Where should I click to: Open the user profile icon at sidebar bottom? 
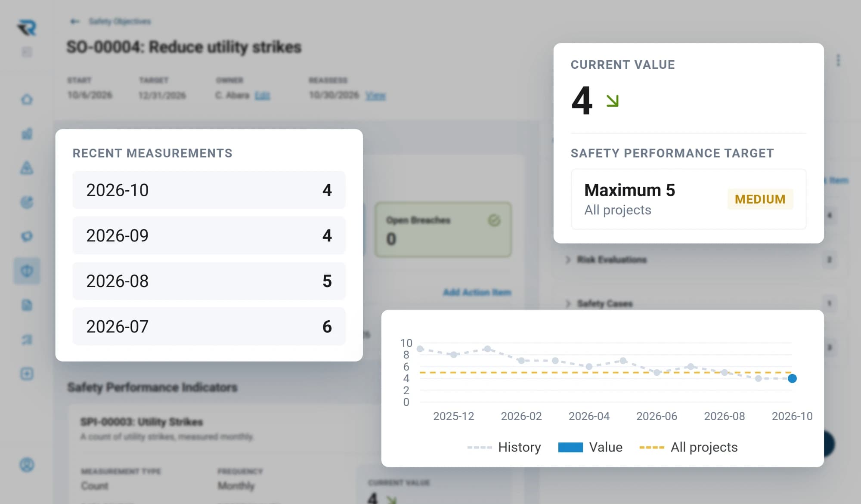pyautogui.click(x=27, y=465)
